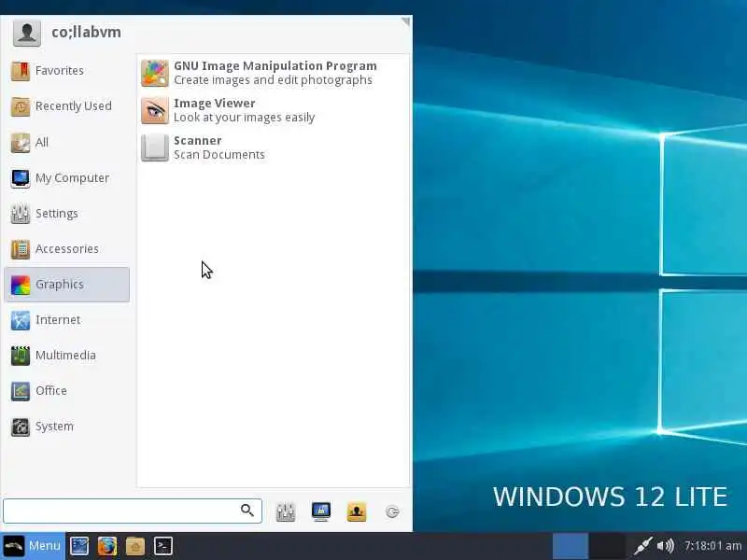Launch GNU Image Manipulation Program icon
The height and width of the screenshot is (560, 747).
pyautogui.click(x=155, y=73)
